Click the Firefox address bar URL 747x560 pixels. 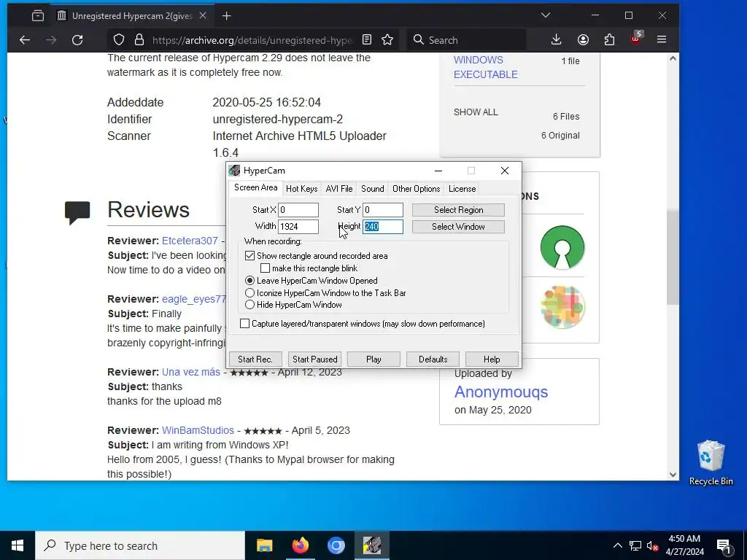point(253,40)
